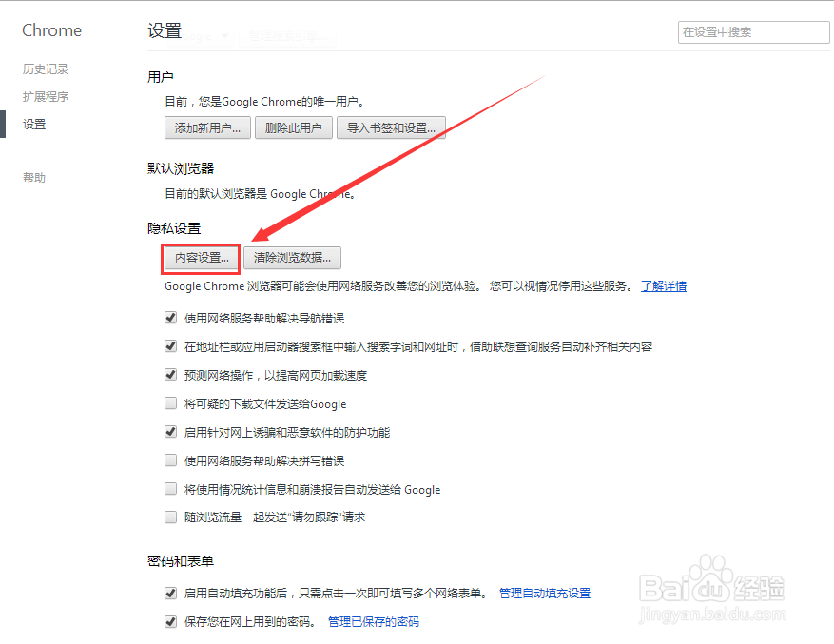The height and width of the screenshot is (644, 834).
Task: Enable 随浏览流量一起发送请勿跟踪请求
Action: [170, 517]
